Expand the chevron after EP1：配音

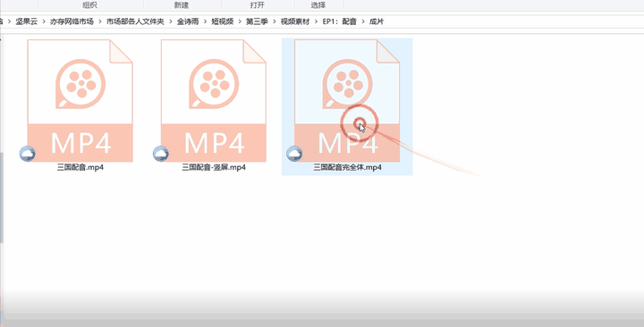[363, 21]
